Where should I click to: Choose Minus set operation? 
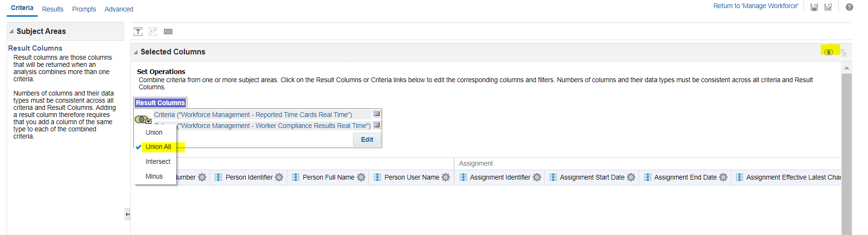(x=154, y=176)
